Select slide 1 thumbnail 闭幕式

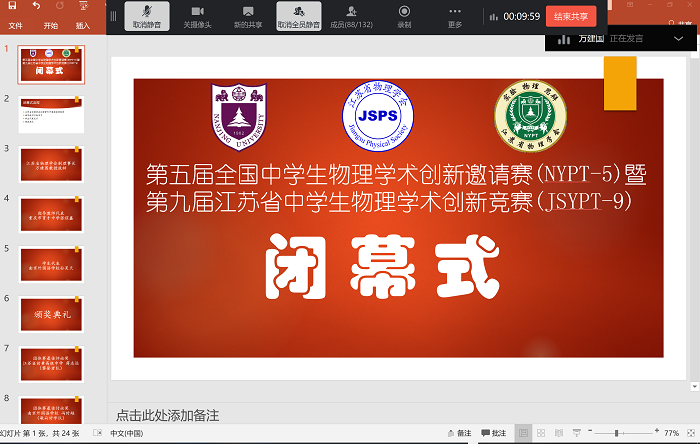pyautogui.click(x=51, y=65)
